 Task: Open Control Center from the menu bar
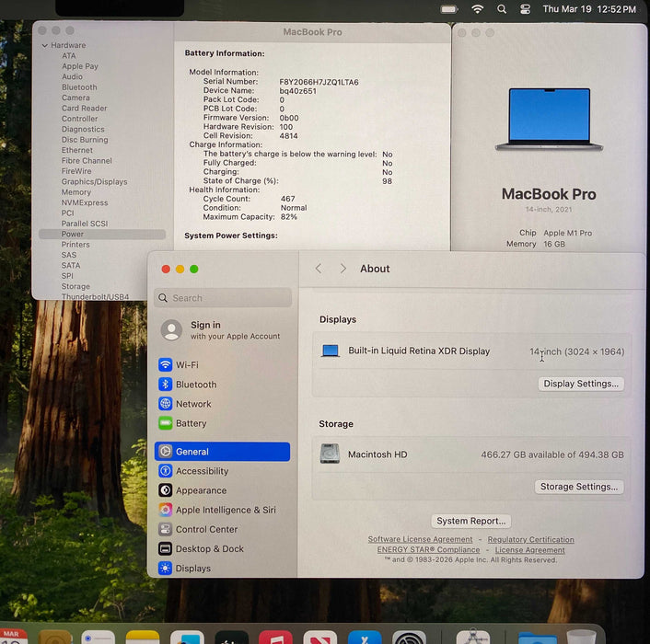(x=525, y=9)
